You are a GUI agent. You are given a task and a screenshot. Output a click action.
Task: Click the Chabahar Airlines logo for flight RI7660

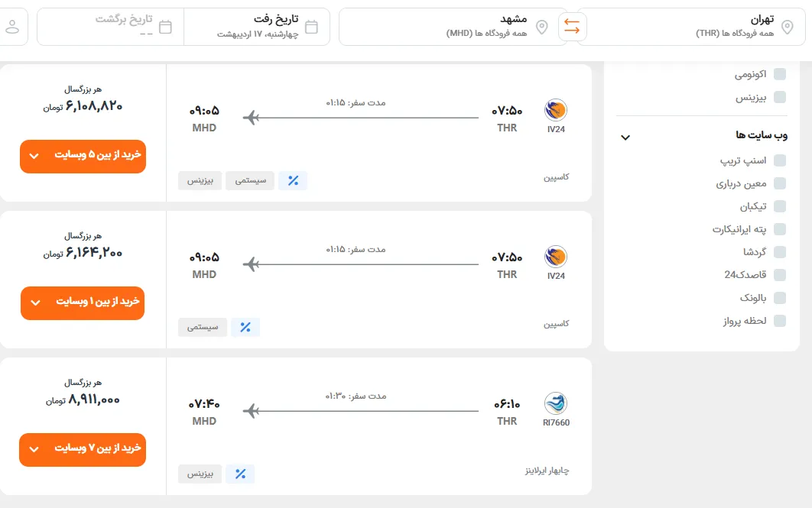[556, 403]
